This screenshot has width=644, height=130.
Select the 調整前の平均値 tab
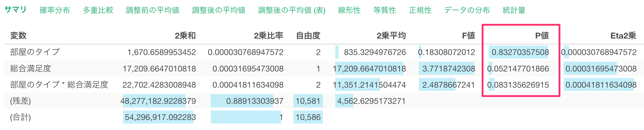pos(153,10)
